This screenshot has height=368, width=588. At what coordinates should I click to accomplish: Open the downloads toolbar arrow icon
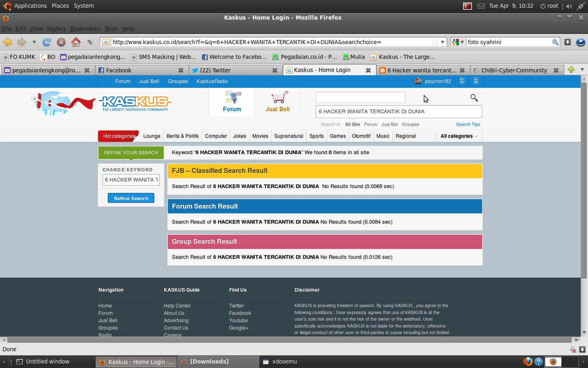click(x=567, y=42)
